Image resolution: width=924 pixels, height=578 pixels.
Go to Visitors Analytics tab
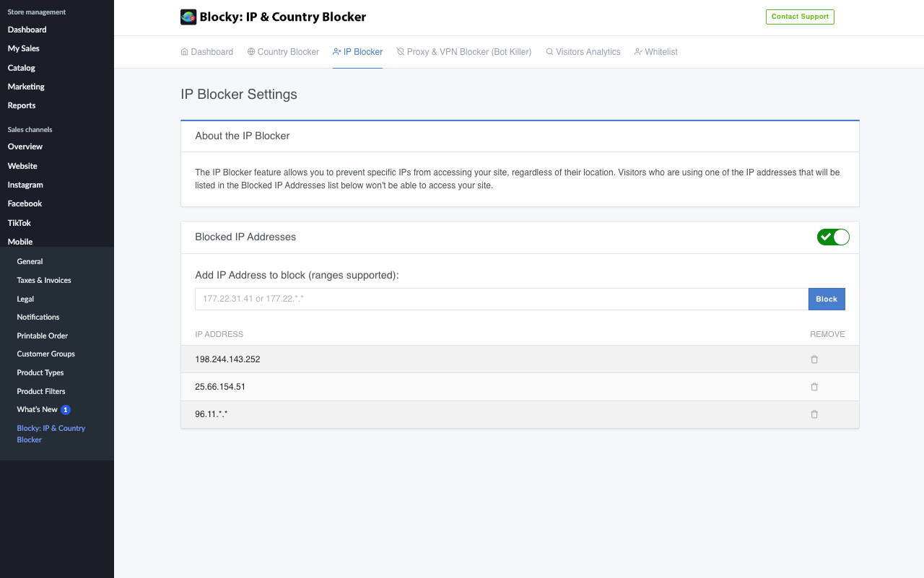pos(583,52)
